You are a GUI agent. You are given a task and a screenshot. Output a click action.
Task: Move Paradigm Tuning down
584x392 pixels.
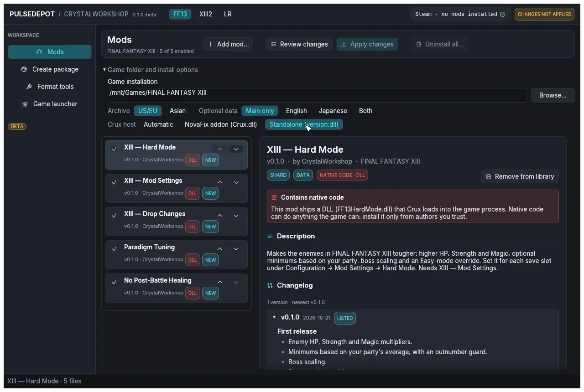pyautogui.click(x=236, y=249)
